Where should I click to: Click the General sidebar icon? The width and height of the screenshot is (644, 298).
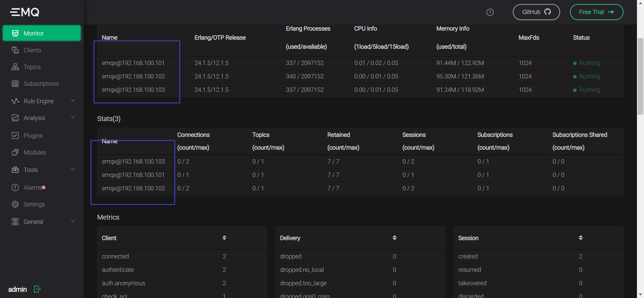[x=15, y=222]
